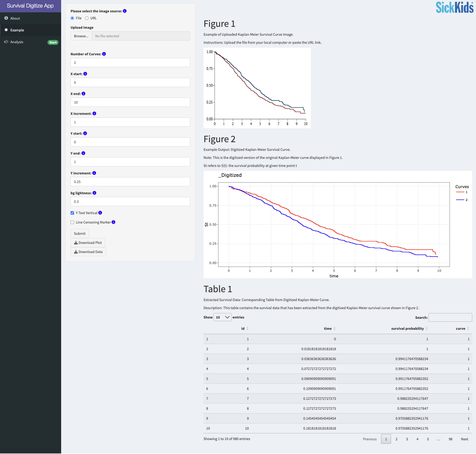Click info icon beside X increment label
This screenshot has height=454, width=476.
[94, 113]
